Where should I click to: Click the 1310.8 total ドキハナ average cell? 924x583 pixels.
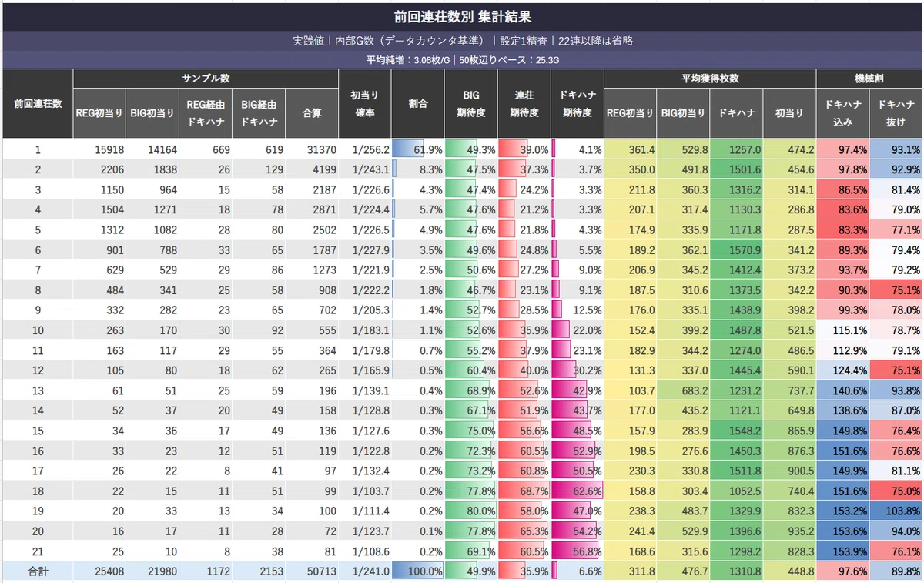click(737, 571)
